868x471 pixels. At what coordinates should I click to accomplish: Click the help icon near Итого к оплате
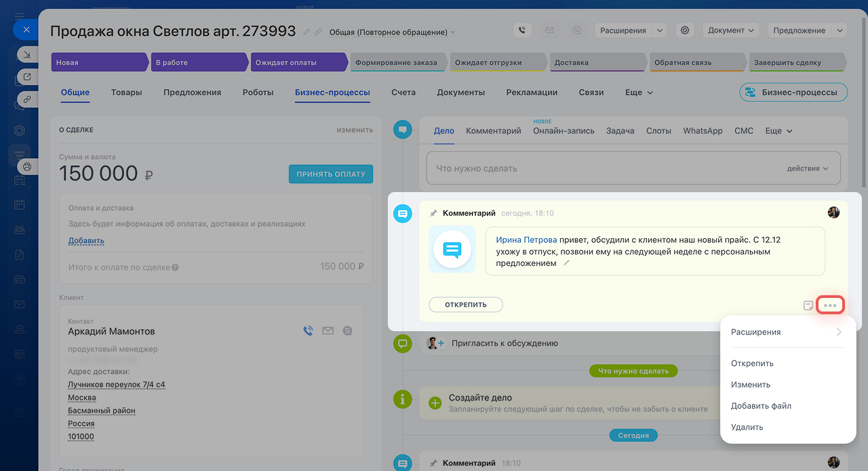[x=175, y=267]
